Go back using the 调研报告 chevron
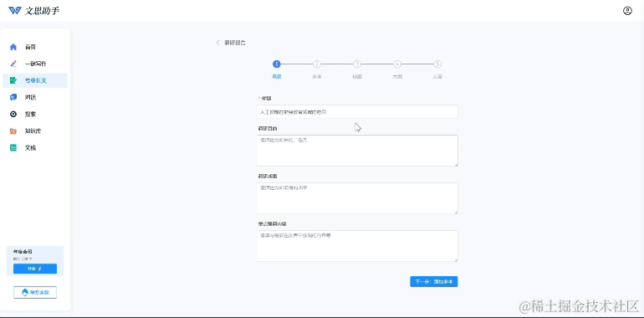The height and width of the screenshot is (318, 644). pos(217,43)
